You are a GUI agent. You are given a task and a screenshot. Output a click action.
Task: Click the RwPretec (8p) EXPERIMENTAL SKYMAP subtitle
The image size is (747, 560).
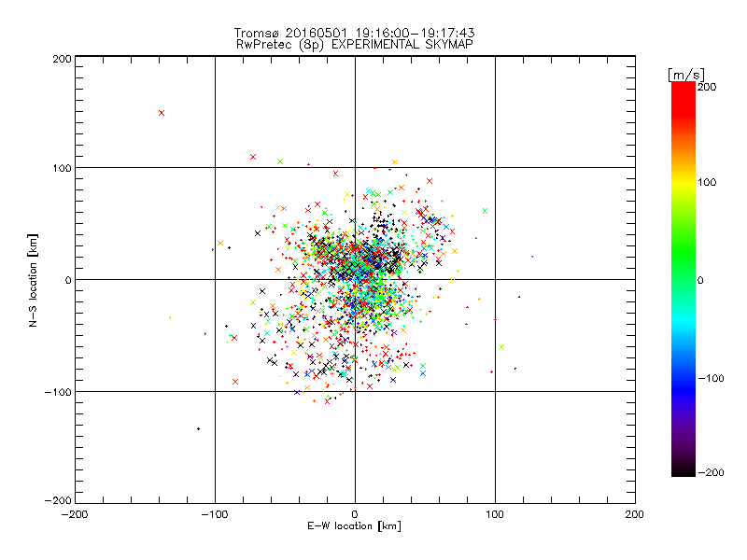click(355, 45)
